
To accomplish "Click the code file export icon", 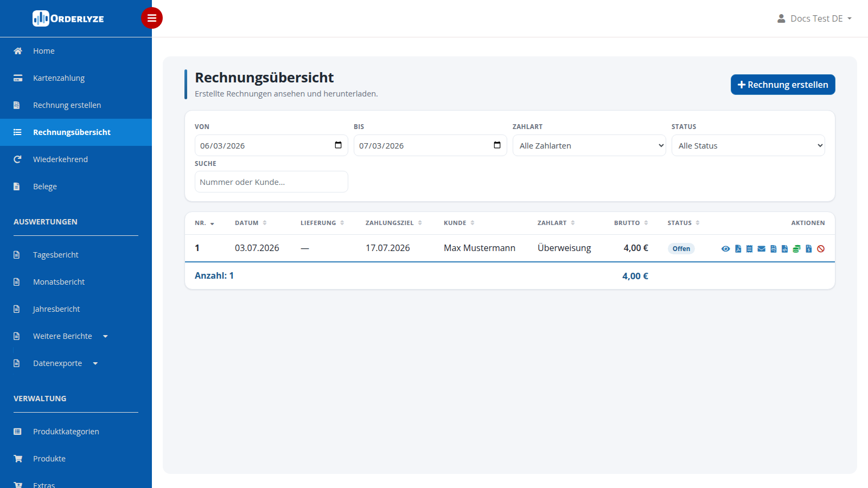I will click(784, 248).
